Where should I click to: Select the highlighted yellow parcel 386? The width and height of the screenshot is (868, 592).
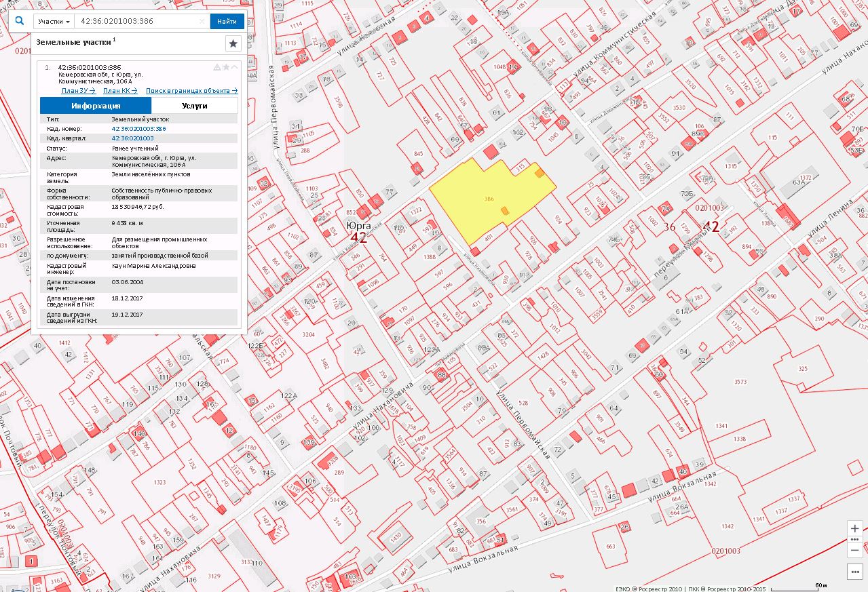point(489,199)
